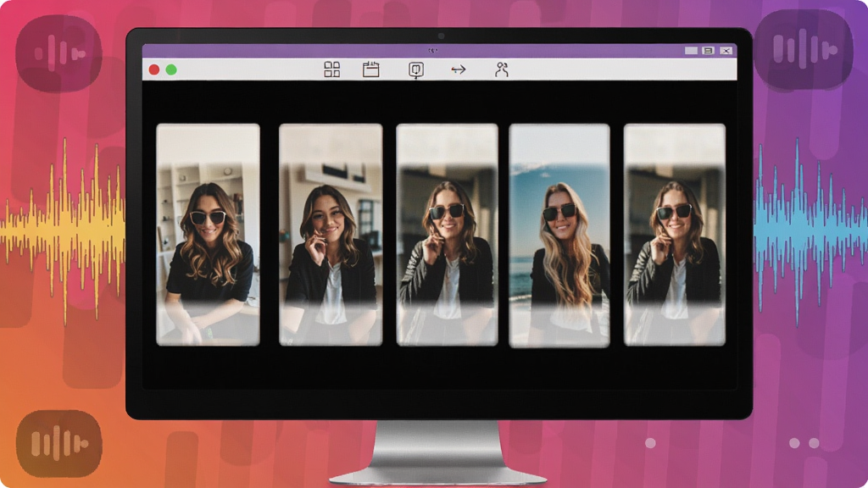The width and height of the screenshot is (868, 488).
Task: Click the minimize bar in title bar
Action: (x=691, y=51)
